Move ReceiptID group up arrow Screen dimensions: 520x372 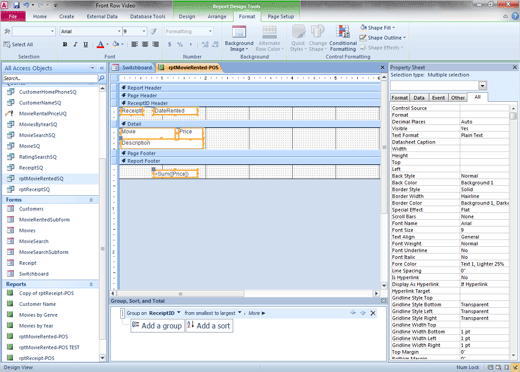point(353,313)
